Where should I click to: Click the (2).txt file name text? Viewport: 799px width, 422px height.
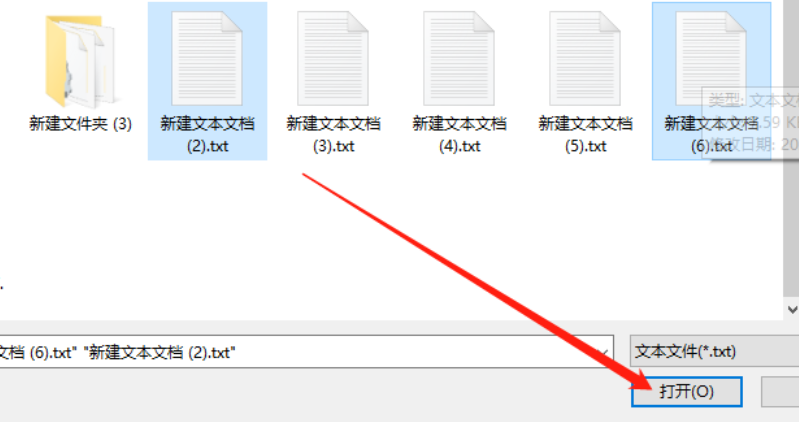click(207, 147)
